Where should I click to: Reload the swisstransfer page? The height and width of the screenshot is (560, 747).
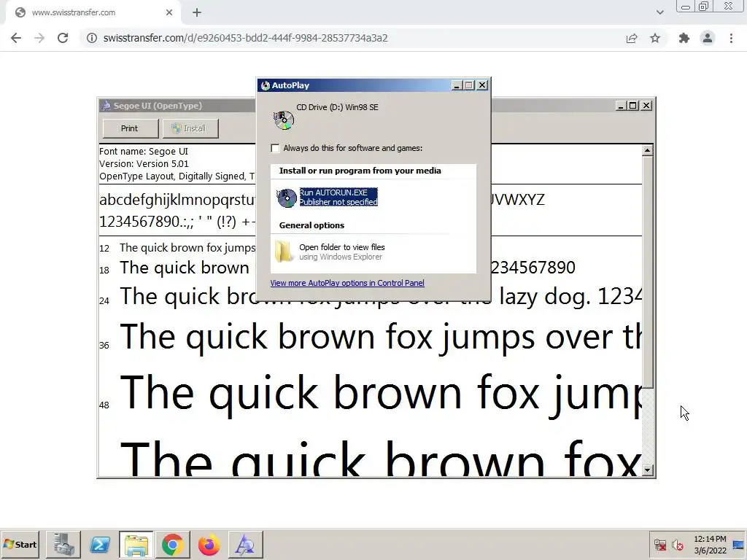63,38
